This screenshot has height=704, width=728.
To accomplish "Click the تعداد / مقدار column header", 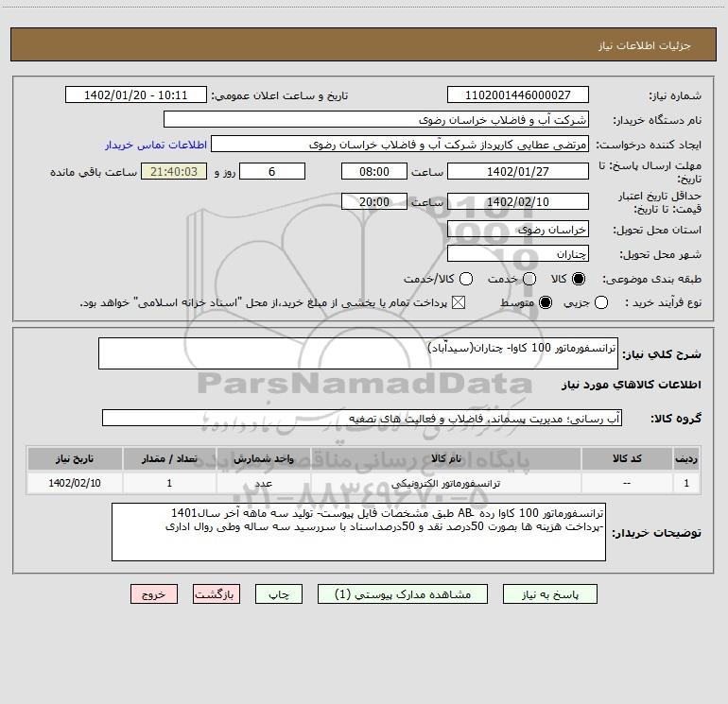I will coord(169,458).
